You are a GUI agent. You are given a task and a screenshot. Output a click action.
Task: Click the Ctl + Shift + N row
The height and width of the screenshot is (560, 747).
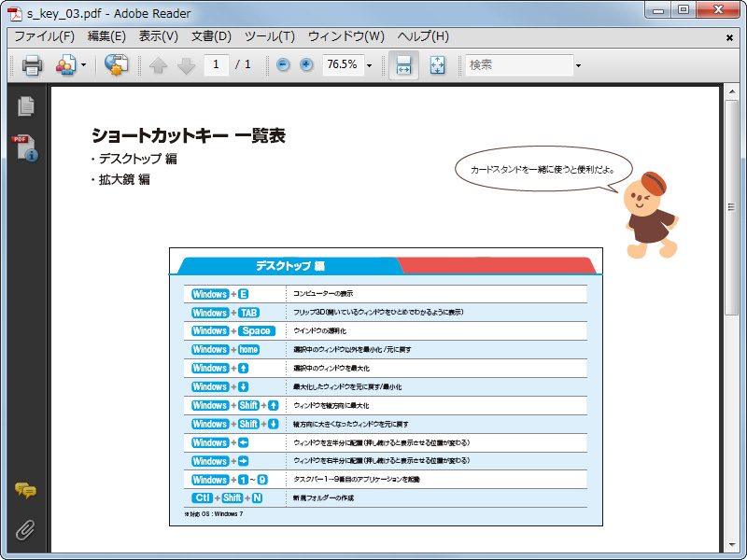(x=386, y=498)
